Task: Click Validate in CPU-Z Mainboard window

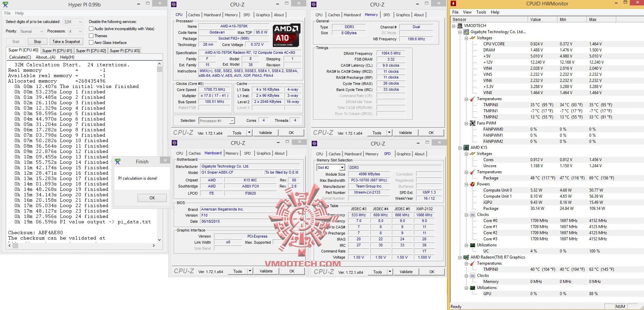Action: [266, 271]
